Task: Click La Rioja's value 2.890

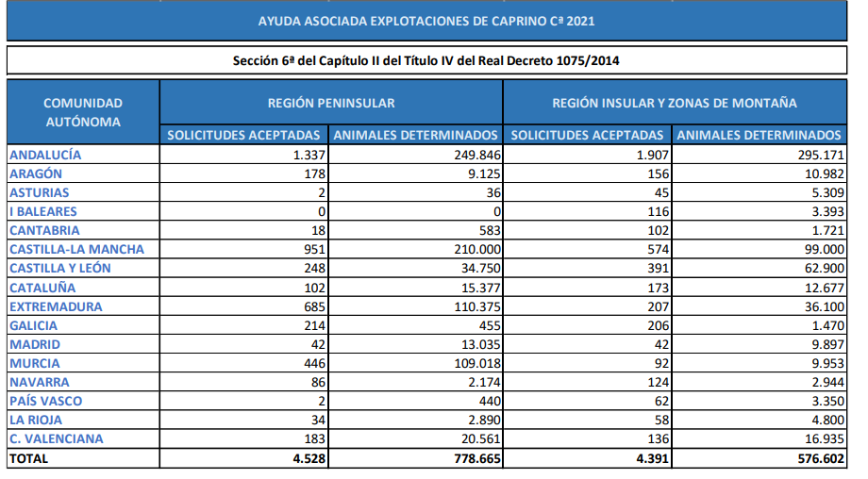Action: tap(484, 420)
